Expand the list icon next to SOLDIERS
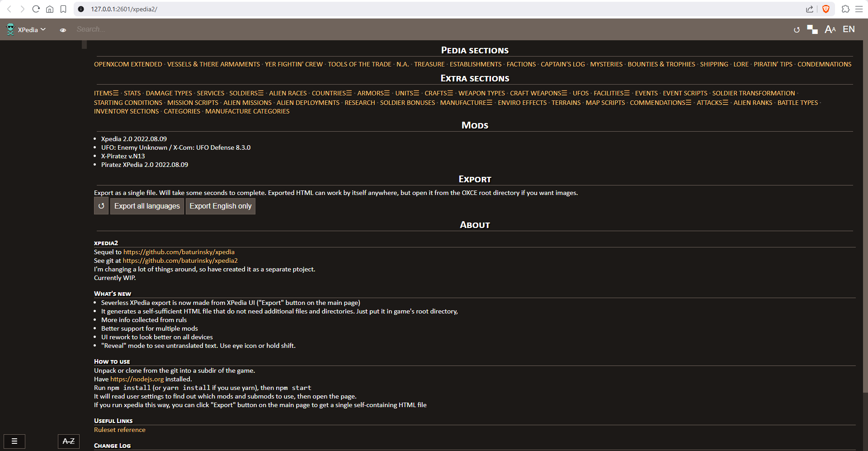Screen dimensions: 868x451 261,93
